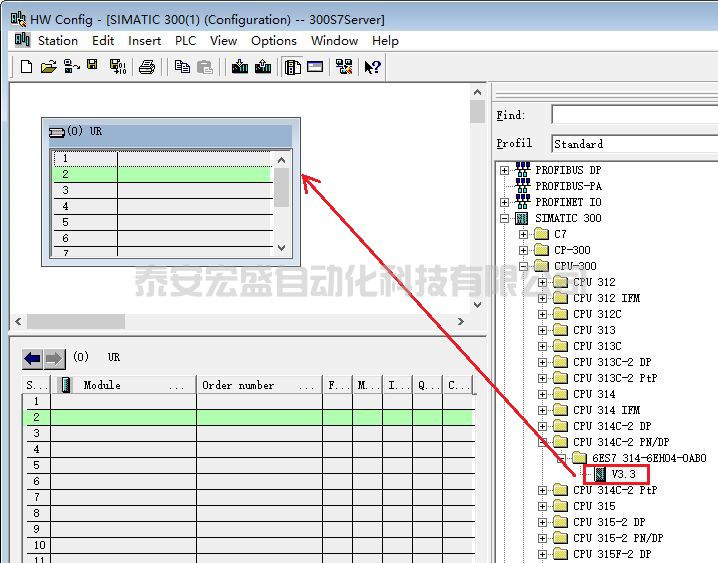The width and height of the screenshot is (718, 563).
Task: Click the Find input field
Action: point(634,116)
